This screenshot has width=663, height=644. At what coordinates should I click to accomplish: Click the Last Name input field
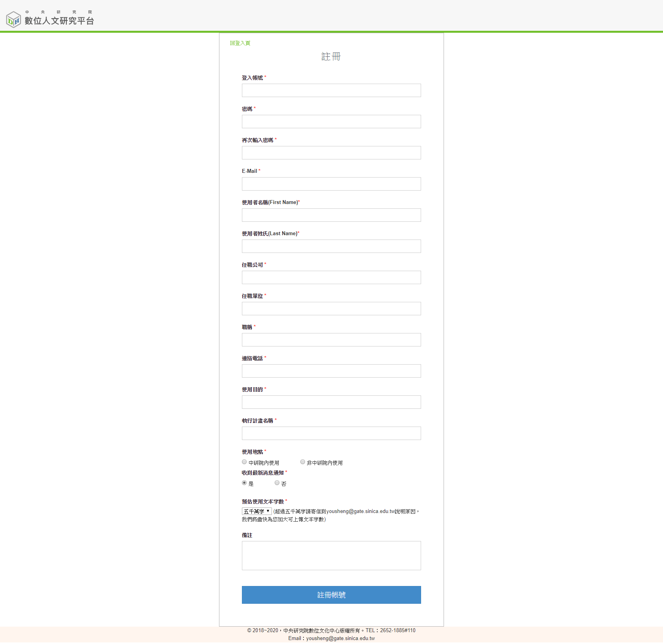click(331, 246)
